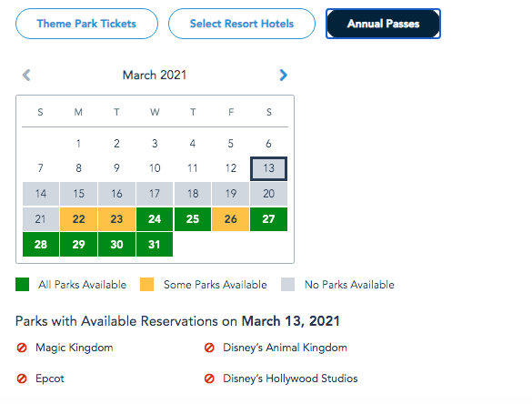Screen dimensions: 532x404
Task: Click yellow Some Parks Available legend swatch
Action: point(147,285)
